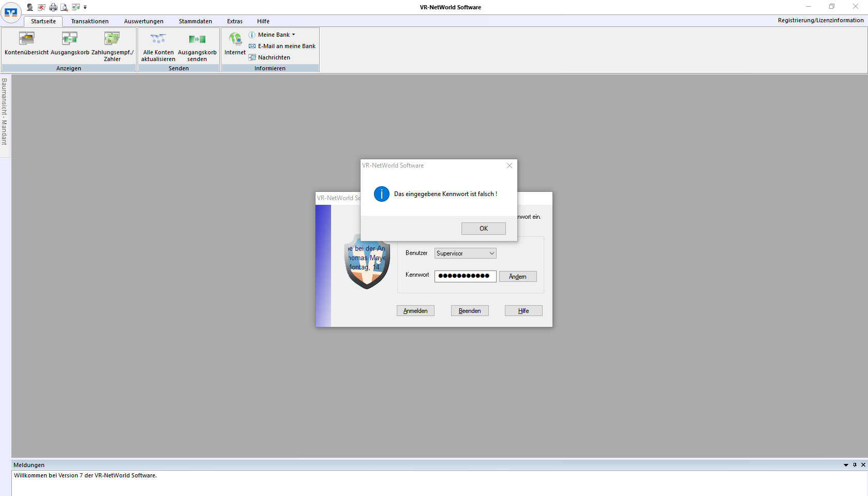Click the Beenden button in the login dialog
Viewport: 868px width, 496px height.
click(x=470, y=311)
